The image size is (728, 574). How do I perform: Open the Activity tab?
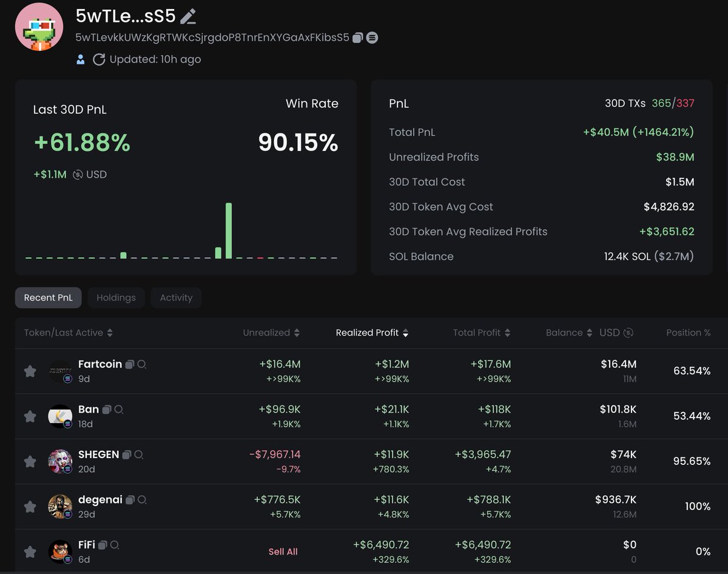176,297
